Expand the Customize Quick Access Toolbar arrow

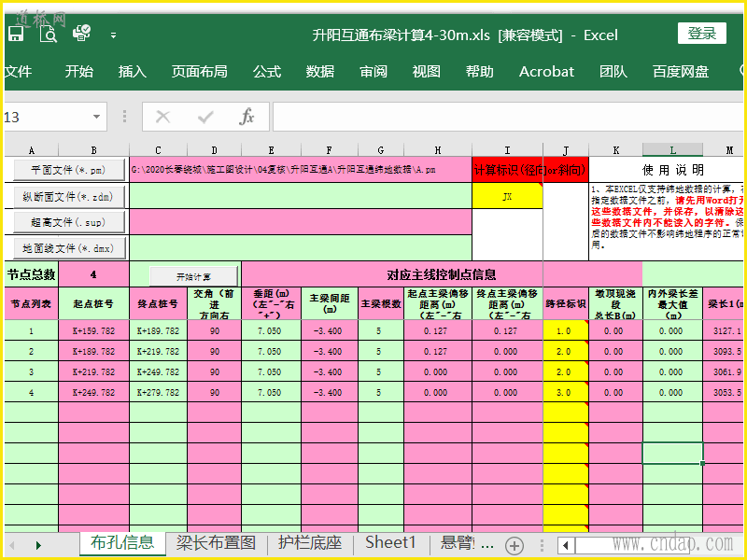pos(113,35)
